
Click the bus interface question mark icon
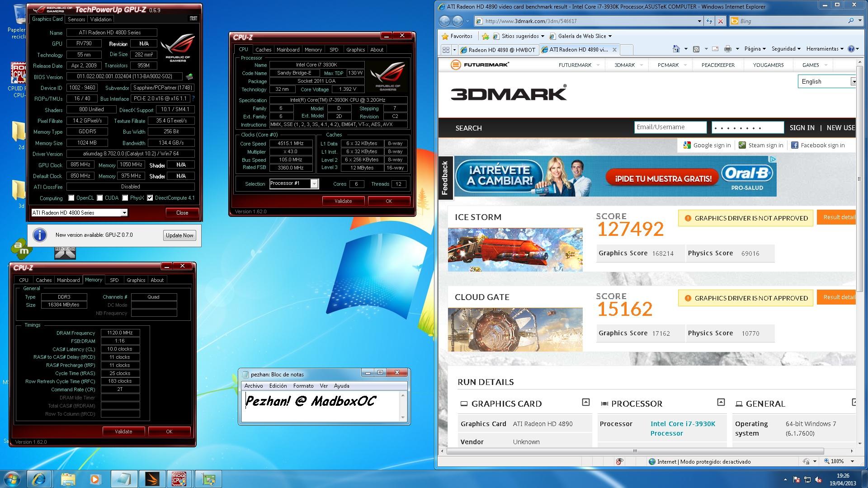[x=193, y=99]
